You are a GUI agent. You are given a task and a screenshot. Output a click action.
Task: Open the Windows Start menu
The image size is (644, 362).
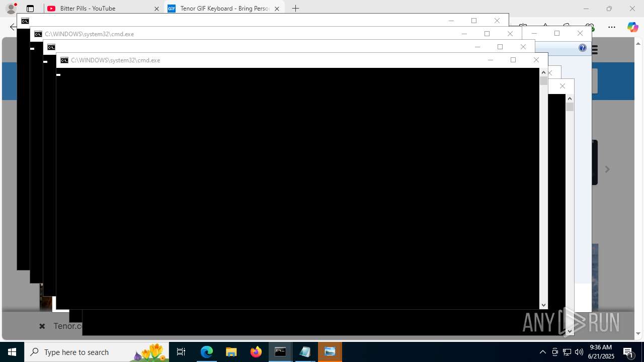pos(12,352)
